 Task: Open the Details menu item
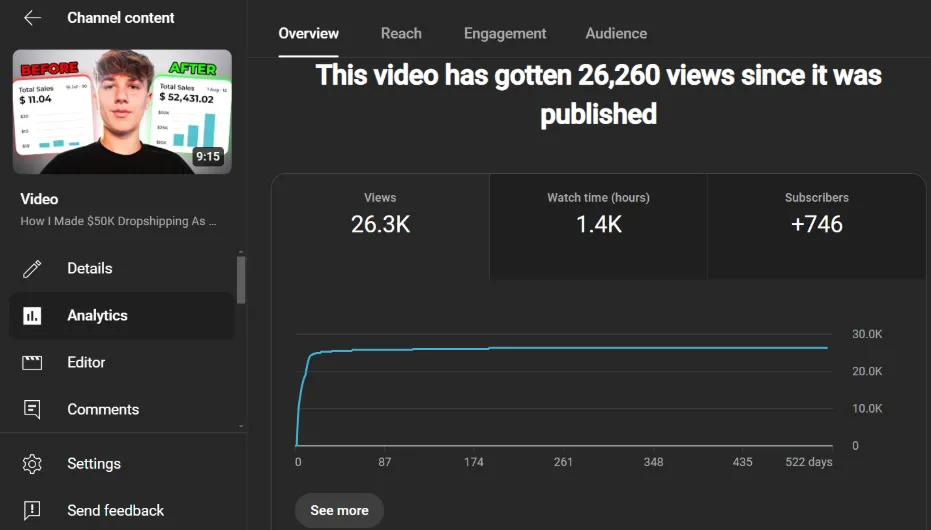coord(122,268)
